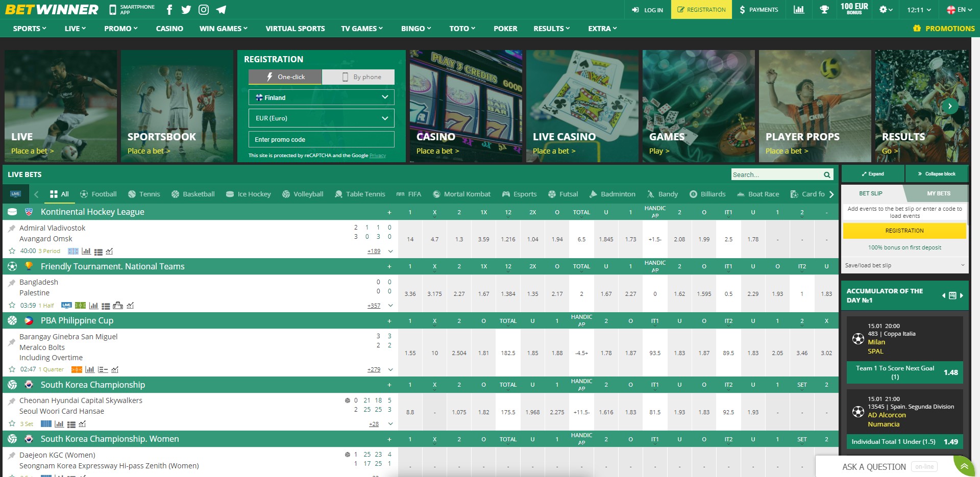
Task: Show next banner with carousel arrow
Action: 950,106
